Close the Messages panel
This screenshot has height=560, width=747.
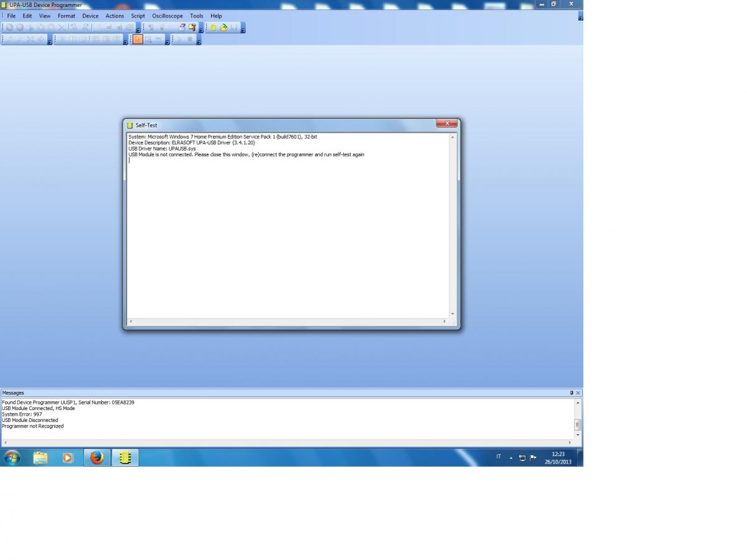[x=578, y=393]
